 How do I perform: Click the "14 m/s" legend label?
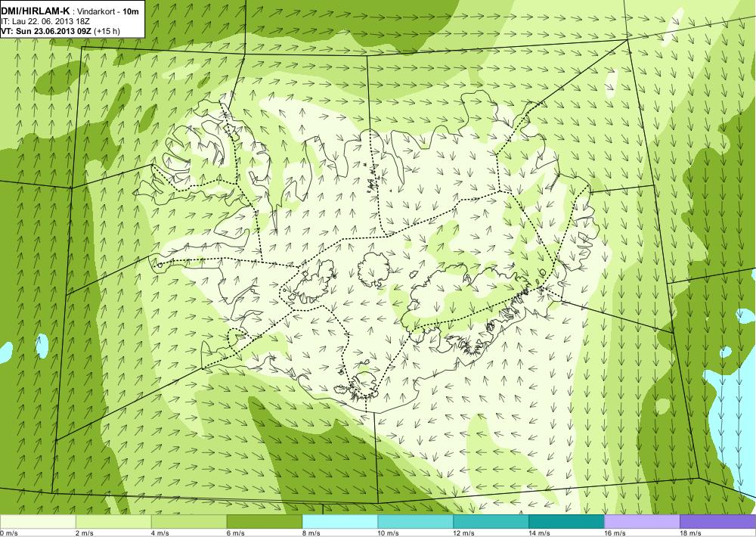point(540,533)
